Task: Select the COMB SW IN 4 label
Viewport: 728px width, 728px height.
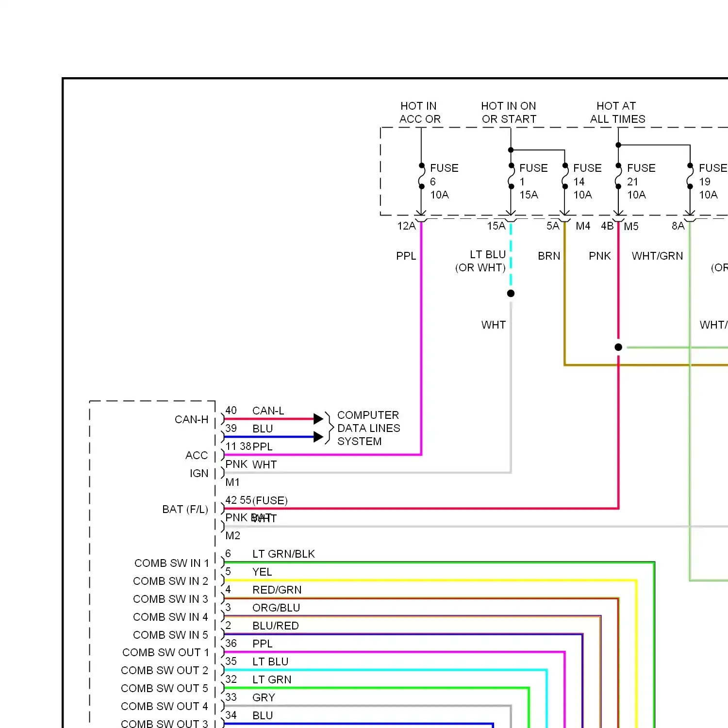Action: (x=170, y=617)
